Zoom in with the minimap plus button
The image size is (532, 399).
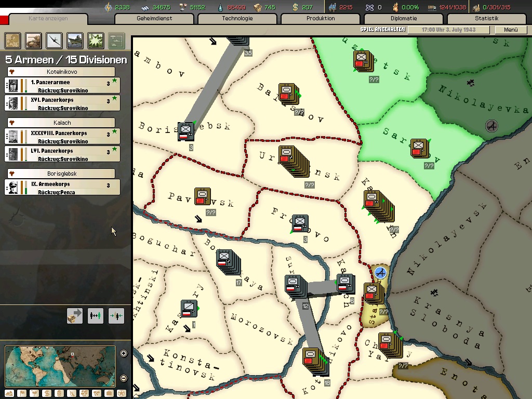pos(124,353)
